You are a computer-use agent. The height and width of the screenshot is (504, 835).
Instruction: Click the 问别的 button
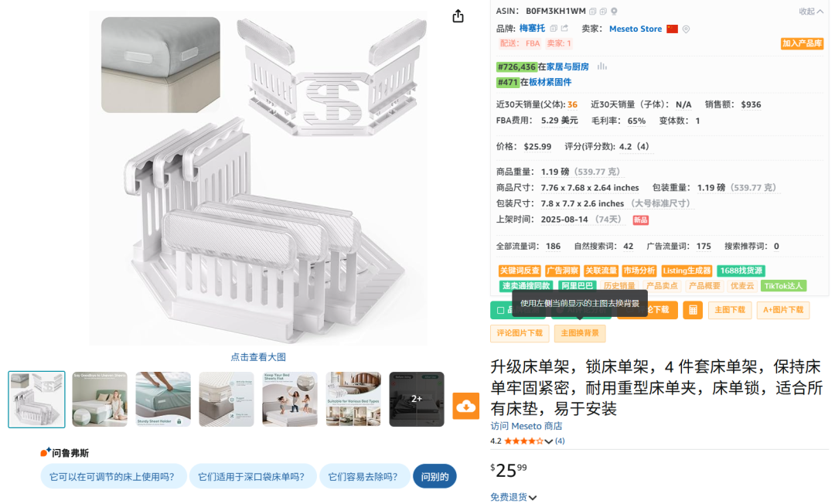click(x=435, y=477)
